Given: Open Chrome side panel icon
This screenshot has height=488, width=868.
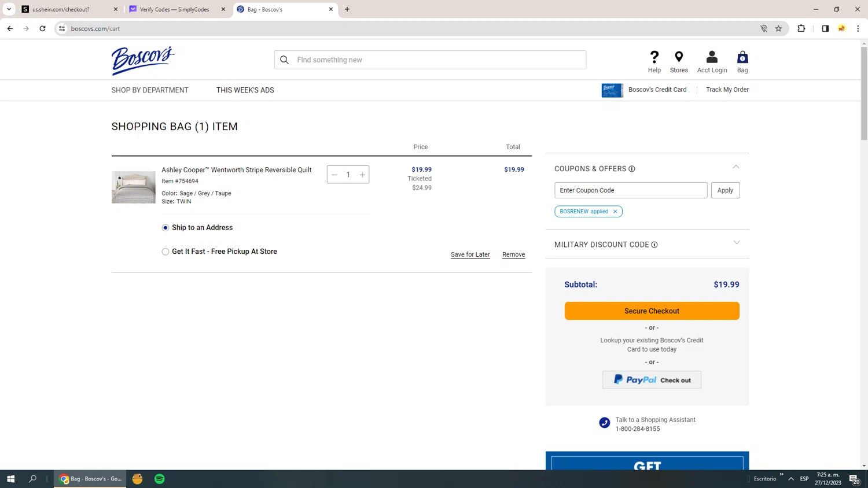Looking at the screenshot, I should click(x=825, y=28).
